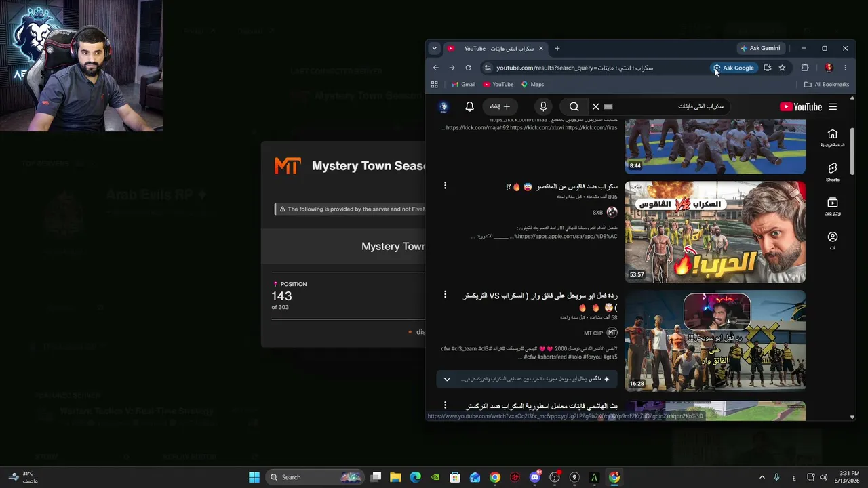The width and height of the screenshot is (868, 488).
Task: Open title سكراب ضد فاقوس من المنتصر
Action: 562,186
